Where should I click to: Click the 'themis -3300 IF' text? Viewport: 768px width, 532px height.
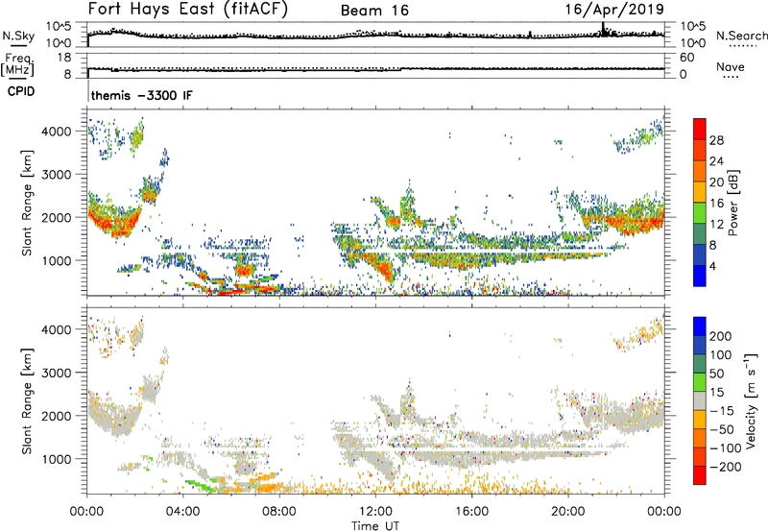(142, 95)
